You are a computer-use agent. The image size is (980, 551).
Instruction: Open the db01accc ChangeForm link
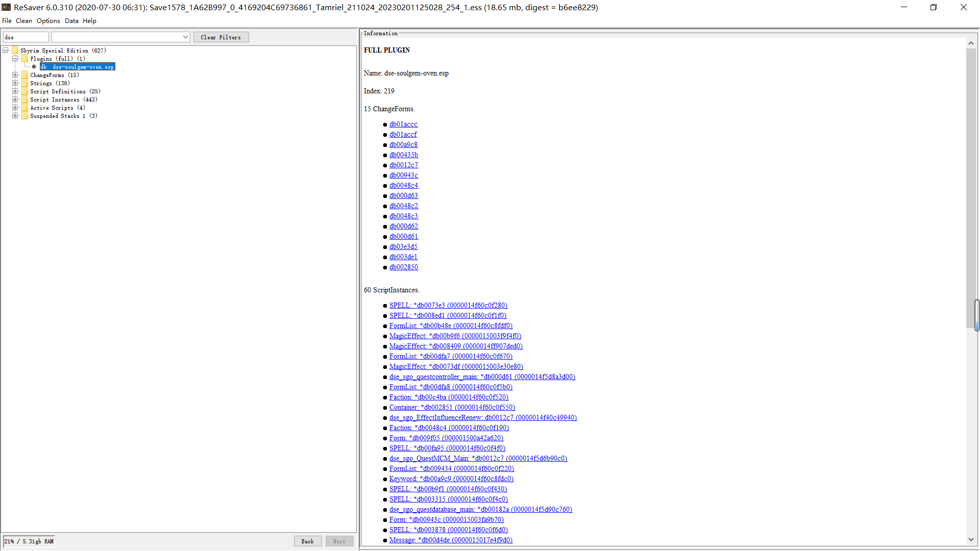403,124
